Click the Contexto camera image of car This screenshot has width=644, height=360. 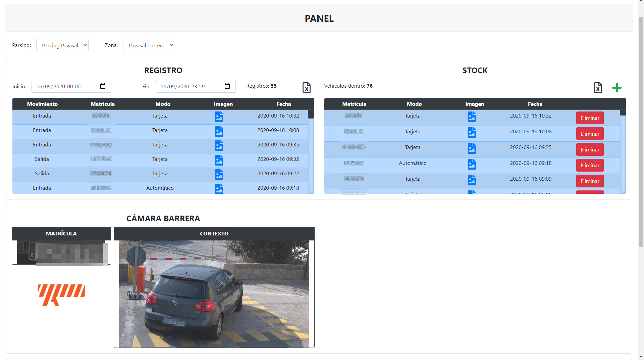(x=214, y=294)
